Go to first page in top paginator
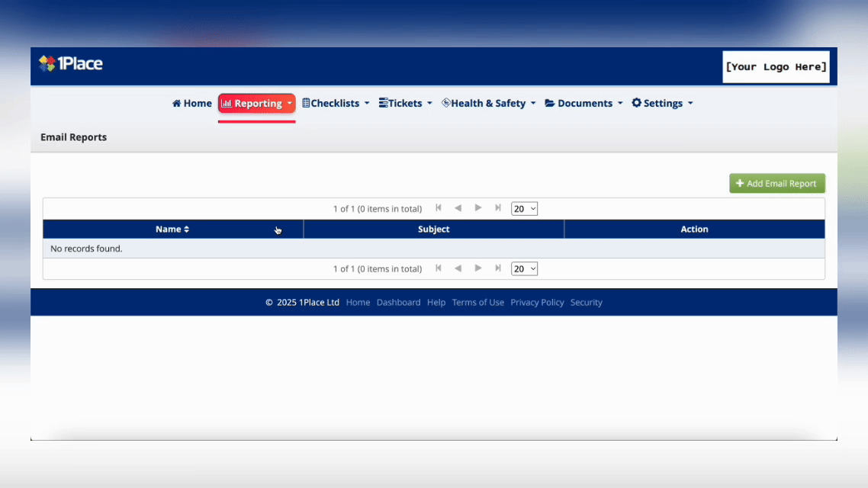 click(x=439, y=208)
